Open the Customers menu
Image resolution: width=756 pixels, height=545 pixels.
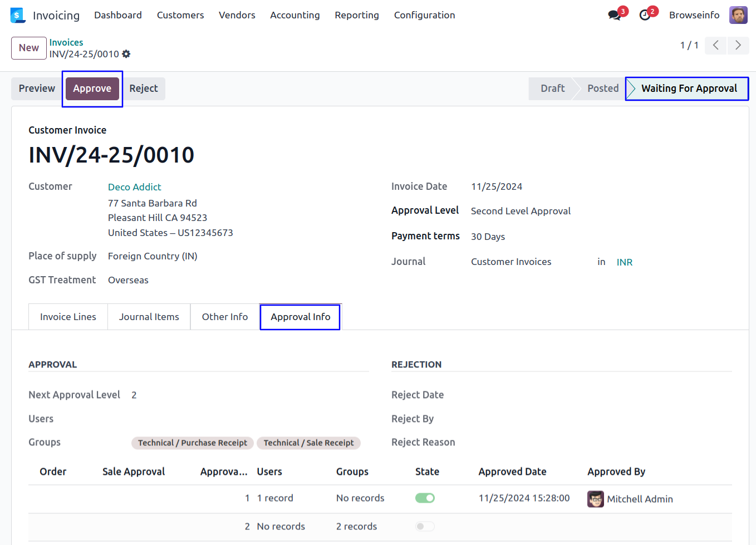pos(180,15)
